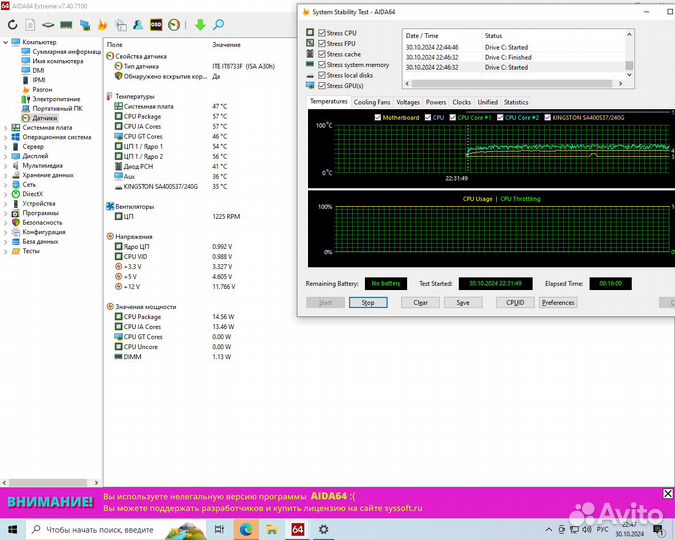Toggle Stress local disks checkbox

(x=322, y=75)
